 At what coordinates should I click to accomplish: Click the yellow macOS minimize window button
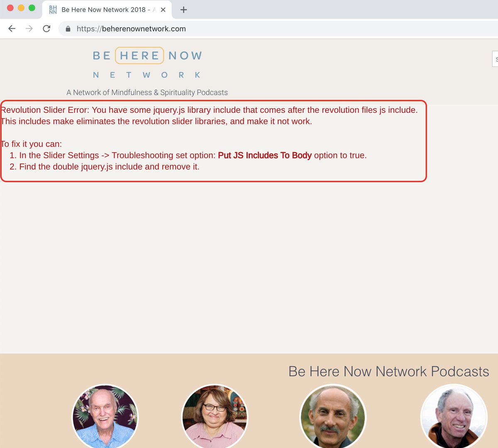click(x=21, y=8)
